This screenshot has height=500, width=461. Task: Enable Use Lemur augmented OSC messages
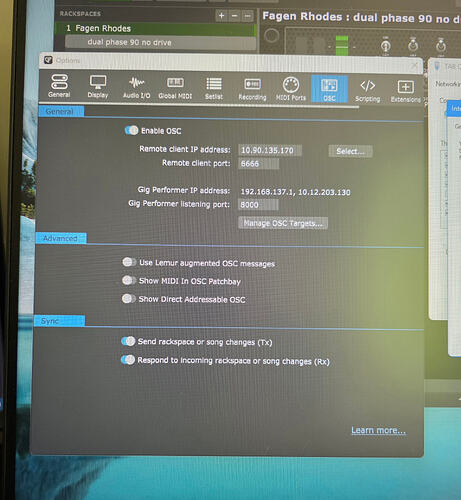(x=129, y=262)
